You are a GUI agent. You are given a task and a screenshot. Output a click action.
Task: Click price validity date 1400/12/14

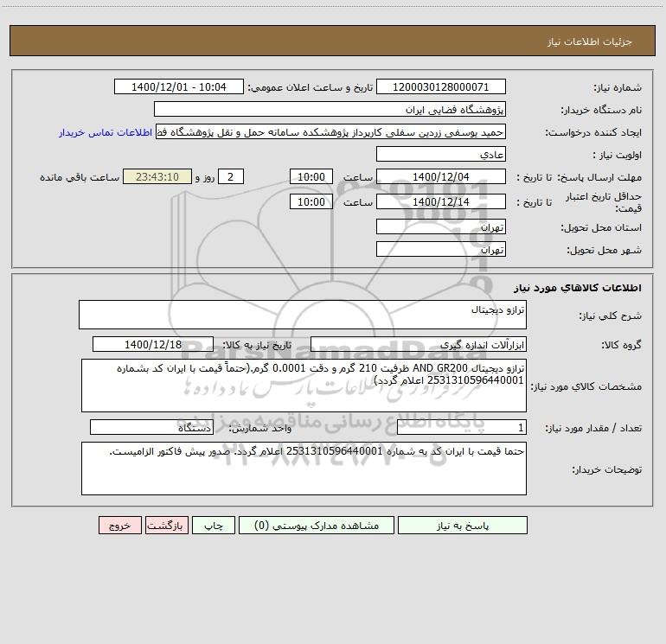coord(441,201)
